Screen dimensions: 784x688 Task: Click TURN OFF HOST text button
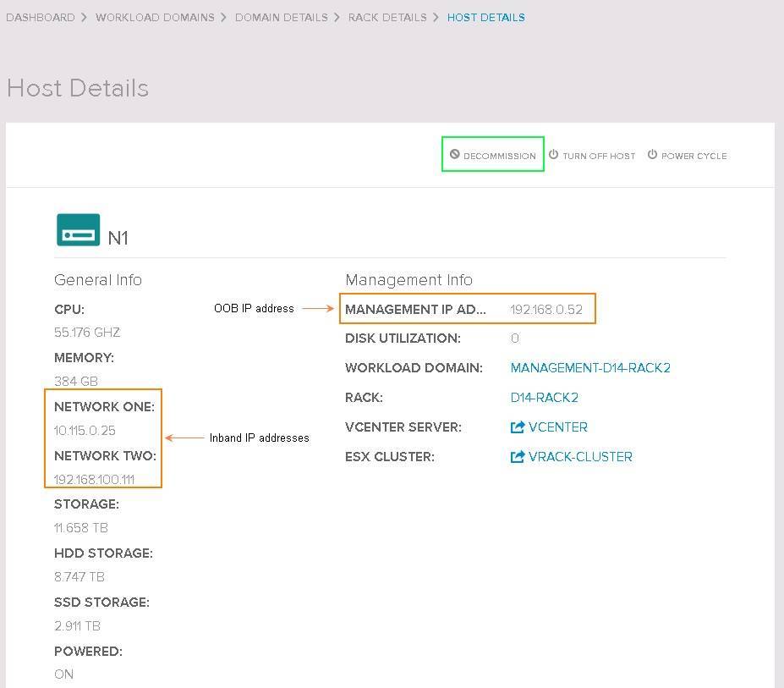click(x=599, y=156)
